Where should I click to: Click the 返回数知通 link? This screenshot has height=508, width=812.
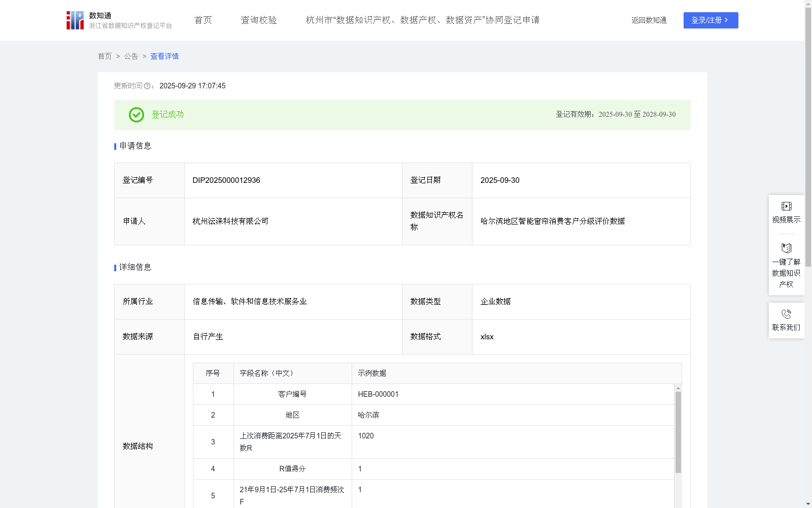(x=649, y=20)
